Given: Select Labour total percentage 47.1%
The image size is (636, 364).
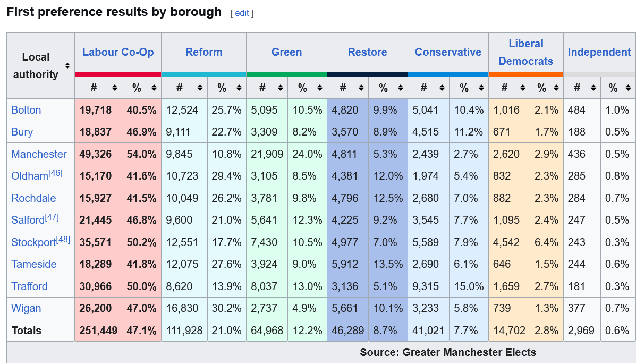Looking at the screenshot, I should click(x=141, y=331).
